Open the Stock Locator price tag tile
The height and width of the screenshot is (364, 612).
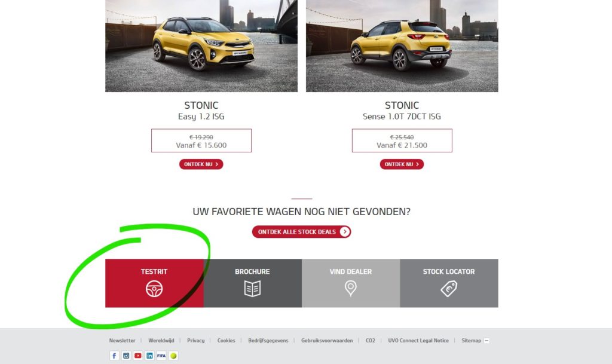pyautogui.click(x=449, y=283)
